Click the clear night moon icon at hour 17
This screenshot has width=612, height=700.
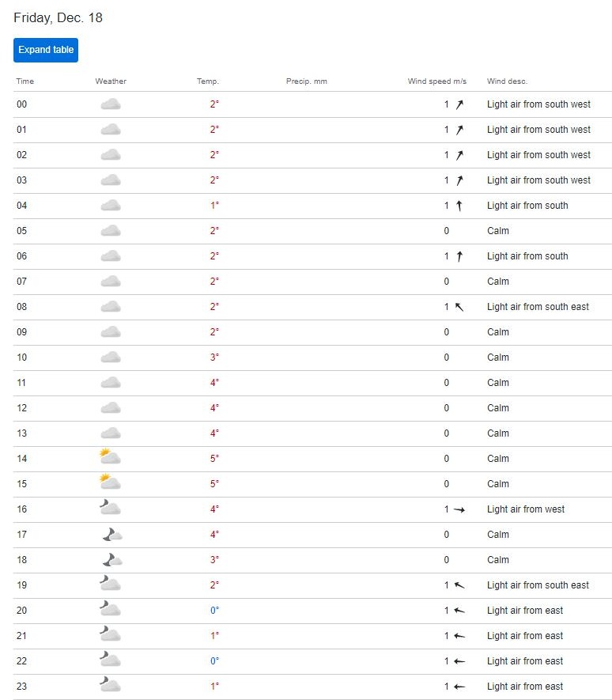[111, 535]
